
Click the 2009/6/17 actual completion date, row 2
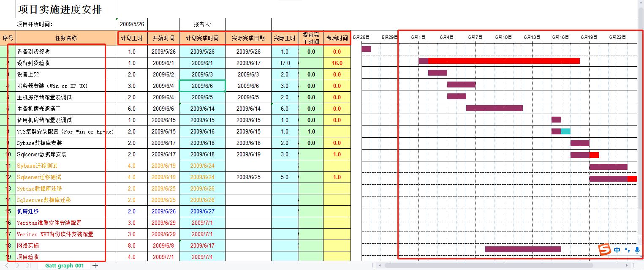tap(248, 63)
